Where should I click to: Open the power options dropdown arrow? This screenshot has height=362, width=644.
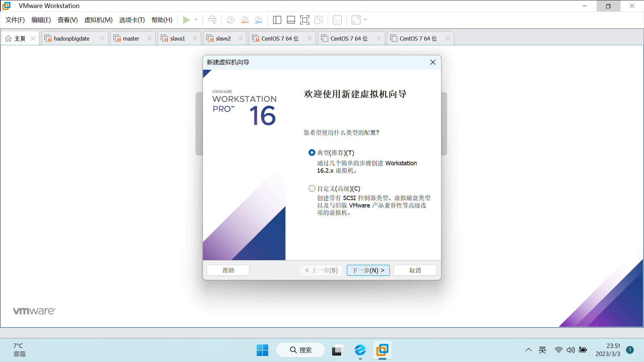[x=196, y=20]
